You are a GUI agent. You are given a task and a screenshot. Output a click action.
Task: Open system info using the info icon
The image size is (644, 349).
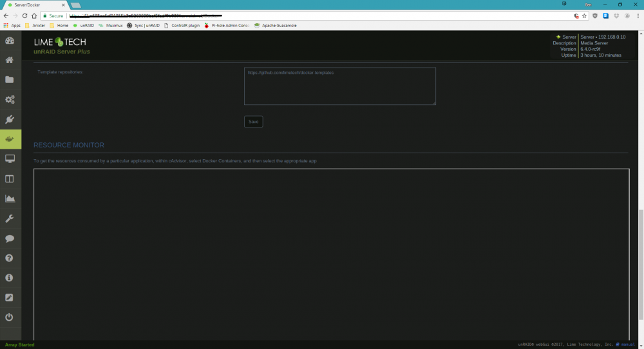click(10, 278)
